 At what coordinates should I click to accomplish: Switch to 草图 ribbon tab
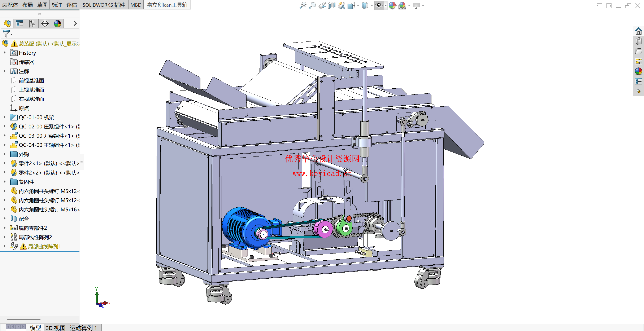[x=42, y=5]
